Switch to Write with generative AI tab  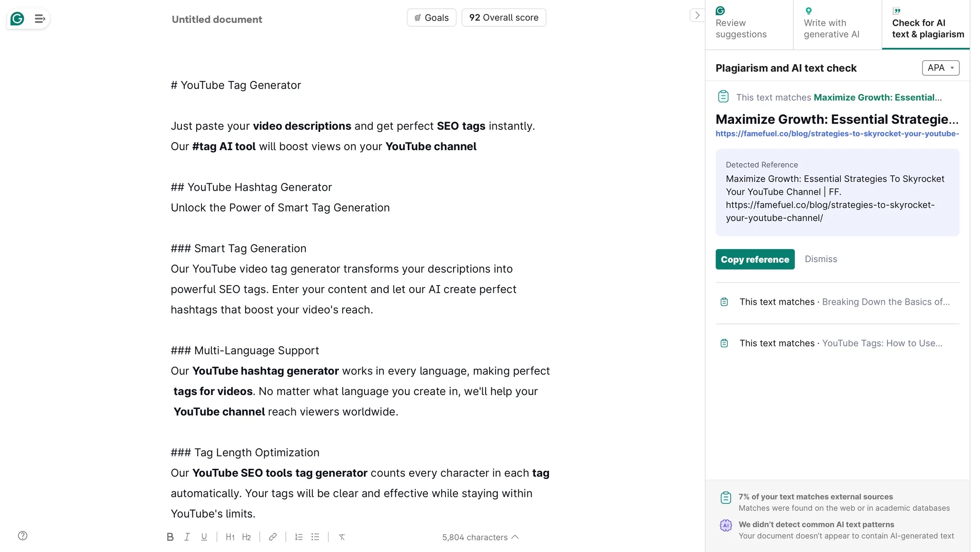tap(837, 24)
